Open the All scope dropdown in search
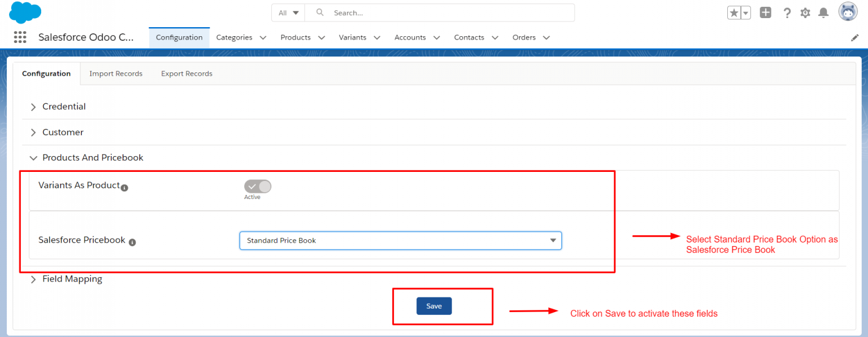Image resolution: width=868 pixels, height=337 pixels. [x=288, y=12]
